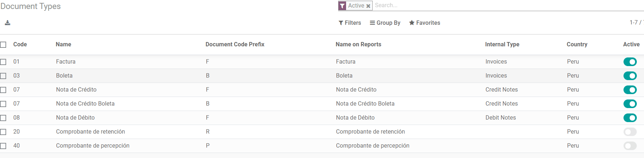Open the Filters dropdown
This screenshot has width=644, height=158.
pos(350,23)
